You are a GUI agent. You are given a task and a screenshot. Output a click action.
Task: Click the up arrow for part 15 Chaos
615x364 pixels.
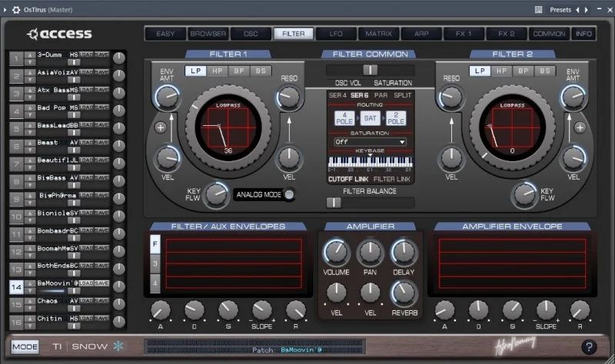(30, 301)
